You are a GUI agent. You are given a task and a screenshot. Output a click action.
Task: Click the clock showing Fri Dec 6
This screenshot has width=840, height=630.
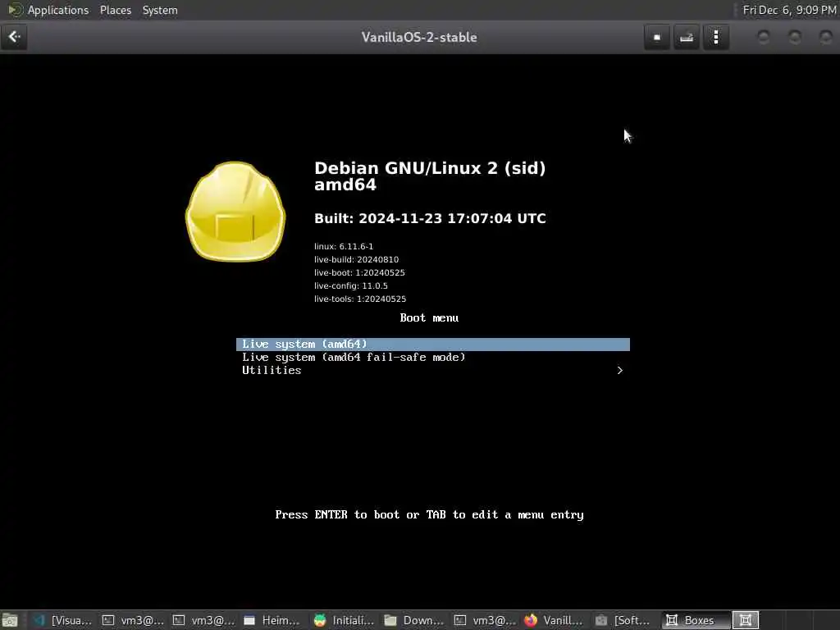[x=789, y=10]
